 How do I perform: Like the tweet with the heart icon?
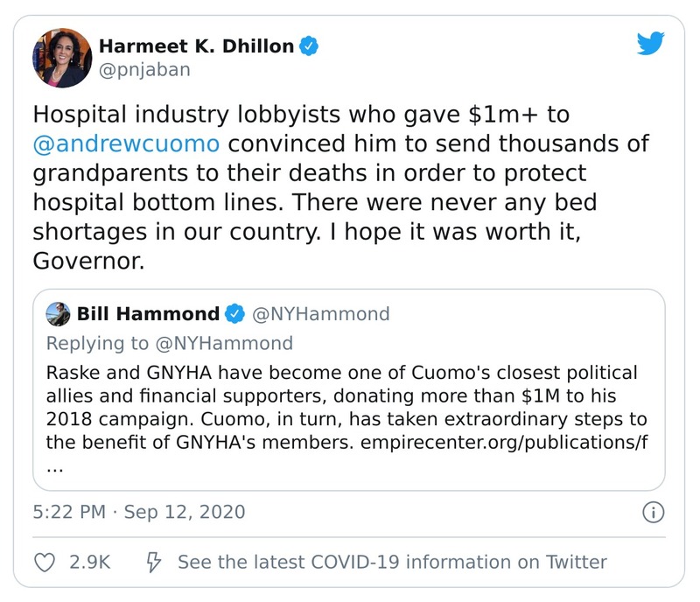45,562
